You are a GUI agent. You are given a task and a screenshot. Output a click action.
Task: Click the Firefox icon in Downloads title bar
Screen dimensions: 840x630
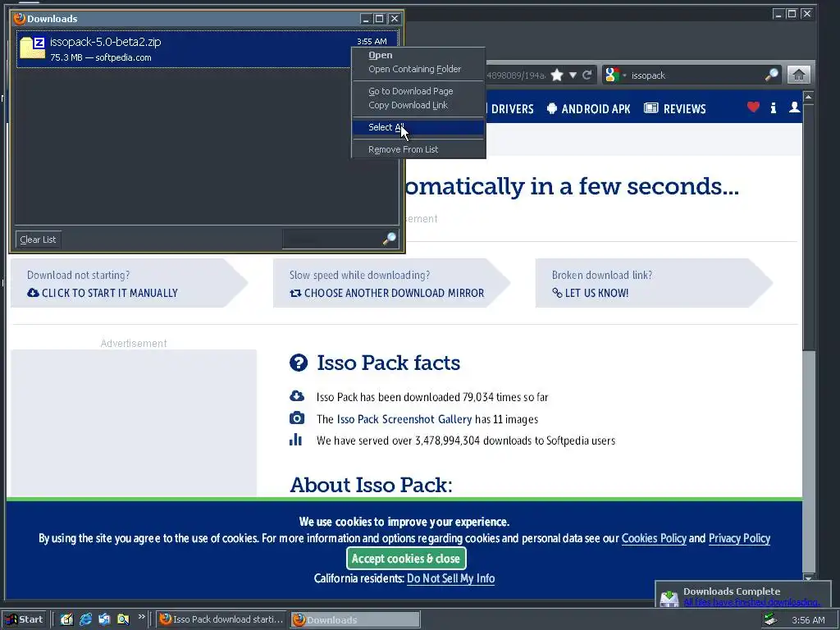[x=20, y=18]
